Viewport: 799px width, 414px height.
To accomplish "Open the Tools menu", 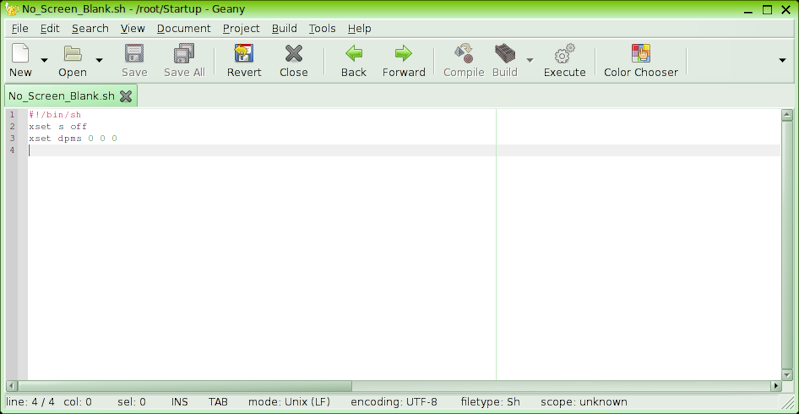I will pos(322,29).
